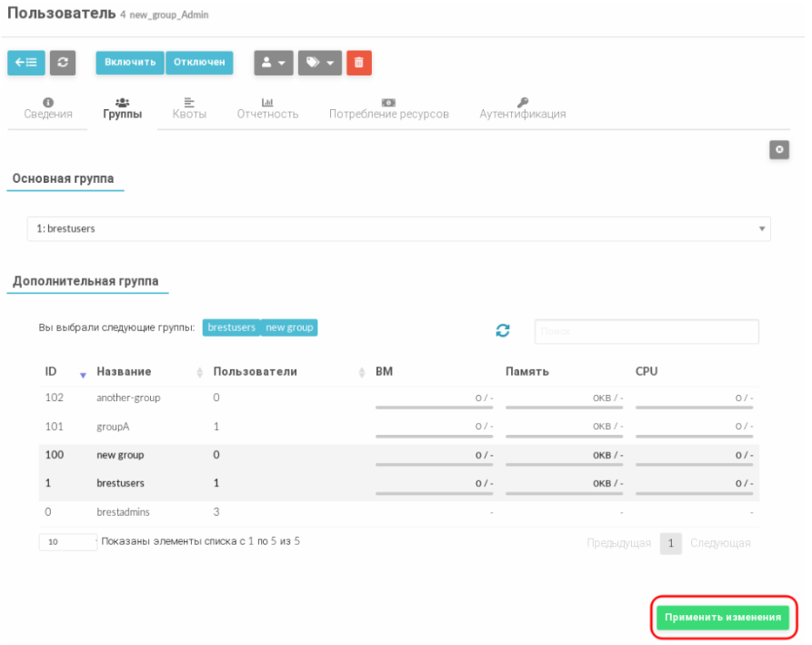Select the brestadmins group row
This screenshot has height=645, width=812.
click(122, 512)
